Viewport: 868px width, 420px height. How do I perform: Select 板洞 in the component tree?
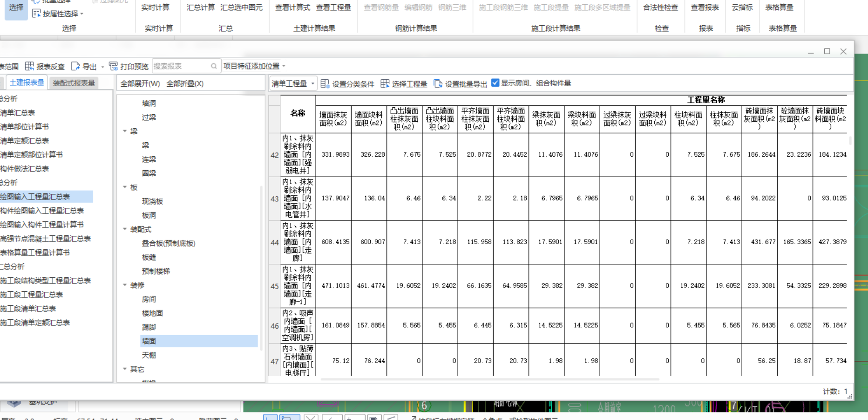coord(149,215)
